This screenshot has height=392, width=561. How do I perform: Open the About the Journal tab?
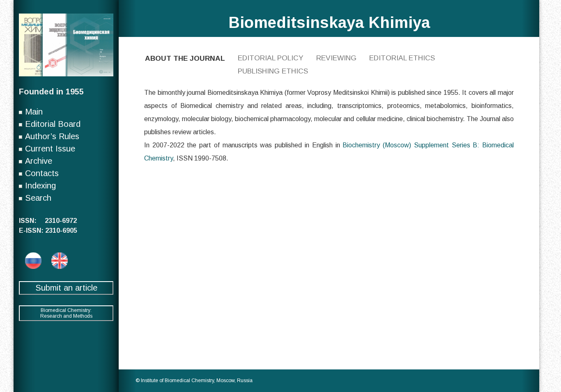[x=185, y=58]
